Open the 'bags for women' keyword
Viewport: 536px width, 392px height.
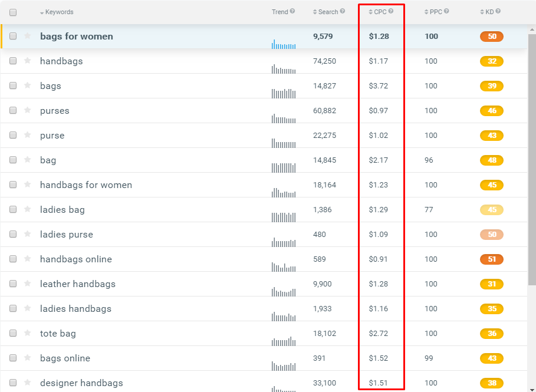tap(77, 36)
